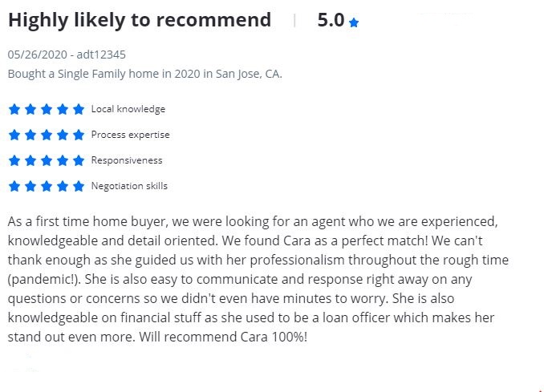The image size is (544, 392).
Task: Click the second star in Negotiation skills row
Action: pos(30,186)
